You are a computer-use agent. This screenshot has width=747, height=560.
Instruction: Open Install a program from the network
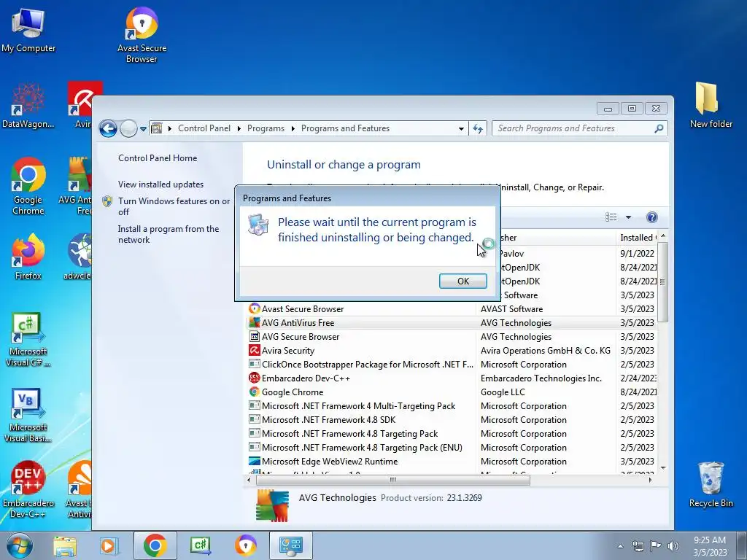click(x=169, y=234)
